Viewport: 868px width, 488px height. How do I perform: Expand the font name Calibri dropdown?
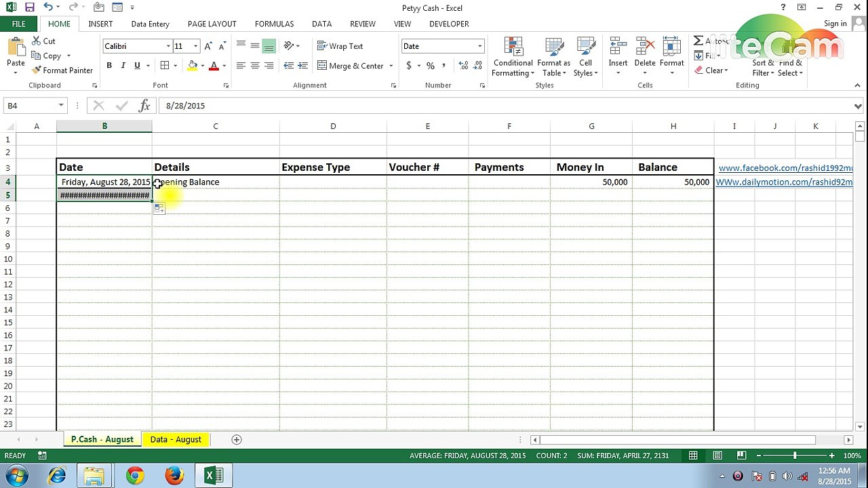168,46
